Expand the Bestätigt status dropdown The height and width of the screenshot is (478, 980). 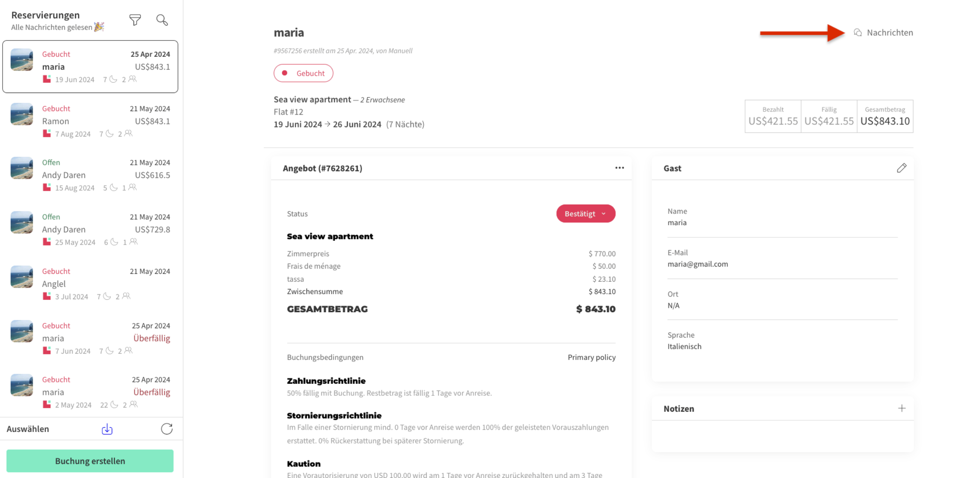pos(585,214)
